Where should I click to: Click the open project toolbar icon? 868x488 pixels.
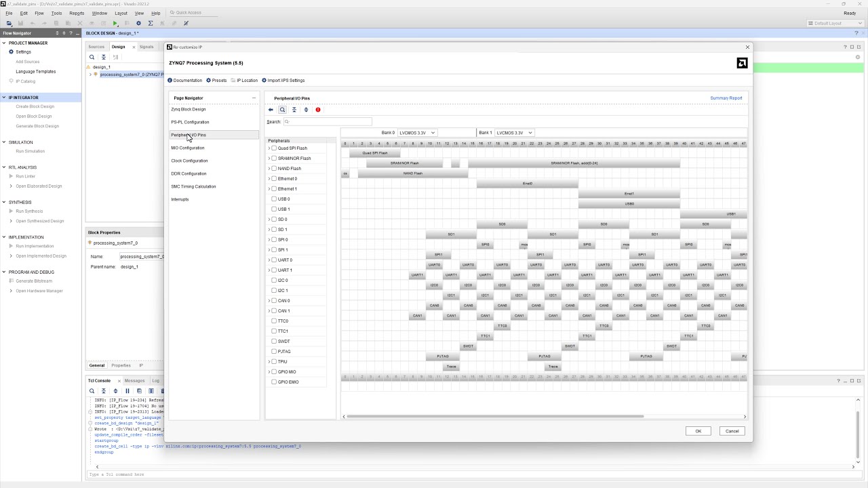[9, 23]
